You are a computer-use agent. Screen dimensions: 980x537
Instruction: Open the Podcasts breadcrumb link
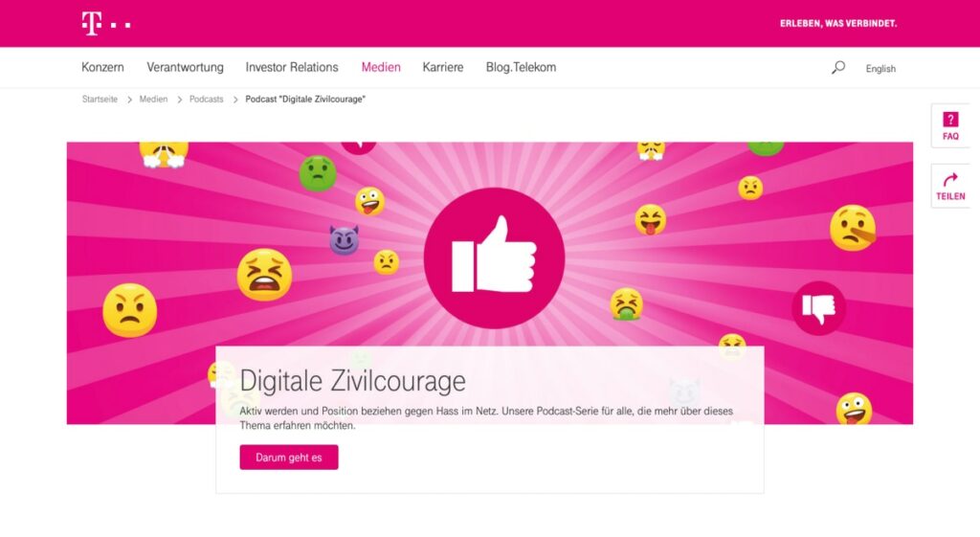click(207, 99)
